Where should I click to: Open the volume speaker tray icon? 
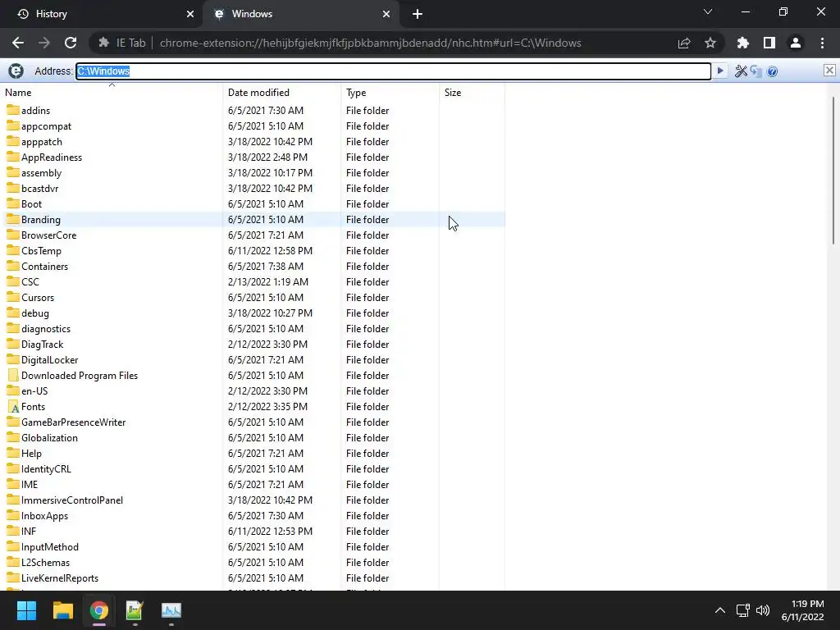(762, 610)
